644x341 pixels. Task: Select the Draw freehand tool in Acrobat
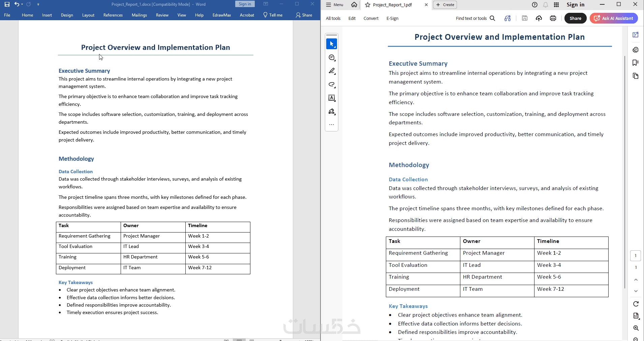click(x=332, y=85)
